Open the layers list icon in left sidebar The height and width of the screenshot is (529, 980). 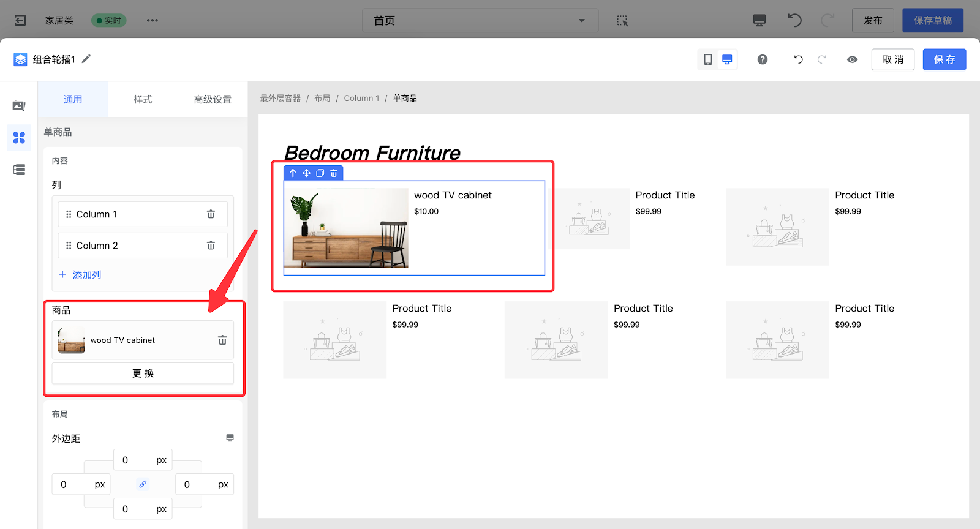19,170
